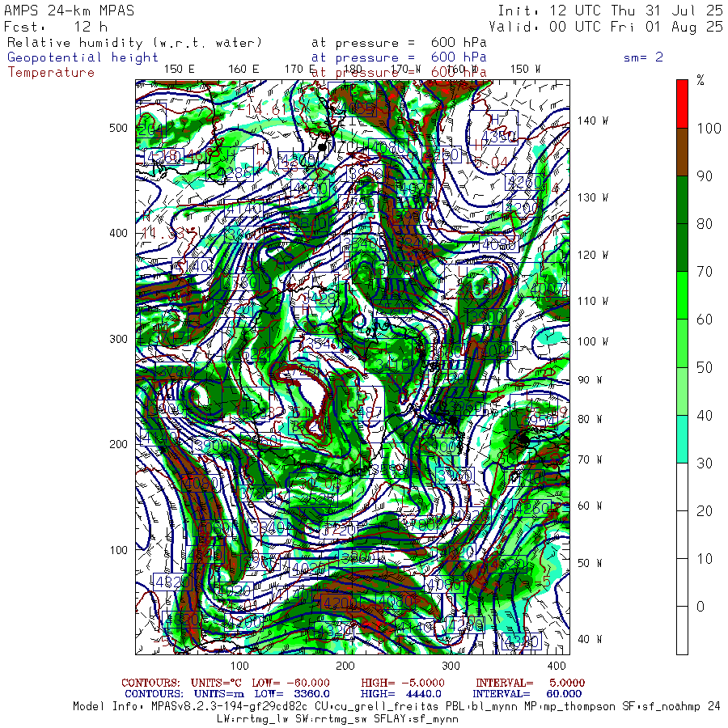Click the "50" label on the color bar
Image resolution: width=728 pixels, height=728 pixels.
coord(705,367)
